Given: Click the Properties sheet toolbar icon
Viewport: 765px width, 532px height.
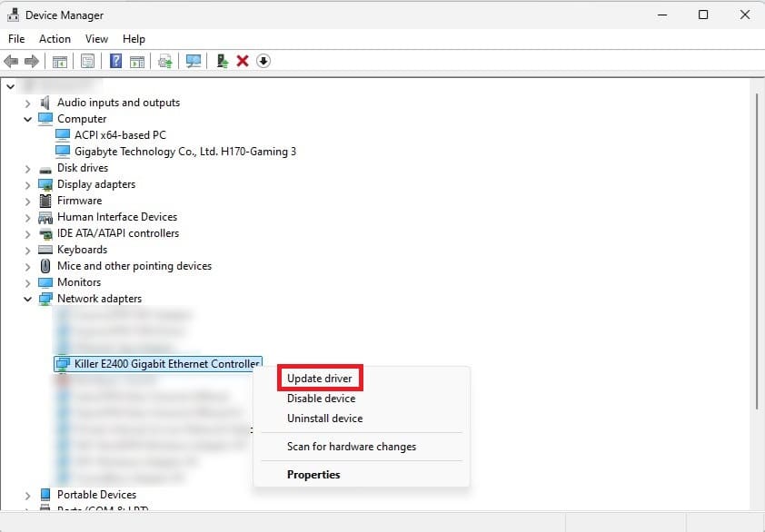Looking at the screenshot, I should coord(87,61).
